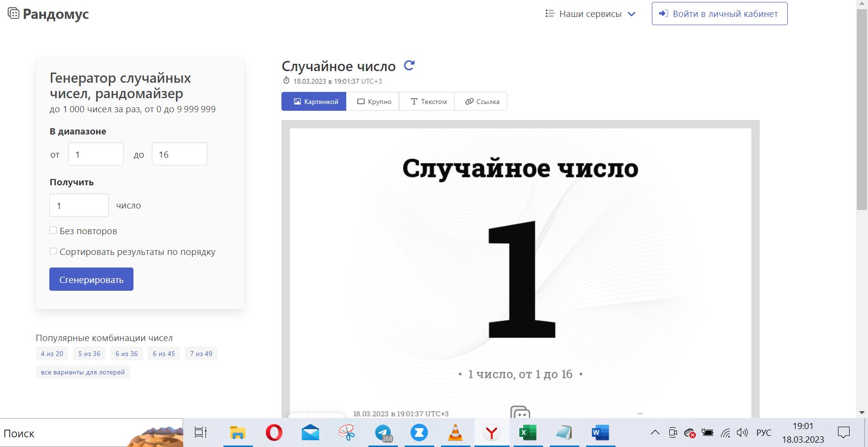Open VLC media player from taskbar

pos(456,432)
